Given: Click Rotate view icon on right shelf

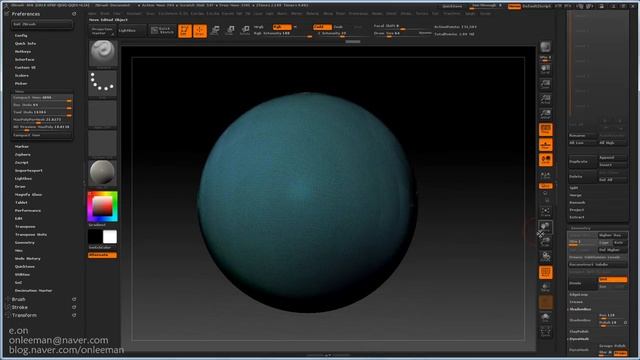Looking at the screenshot, I should click(545, 257).
